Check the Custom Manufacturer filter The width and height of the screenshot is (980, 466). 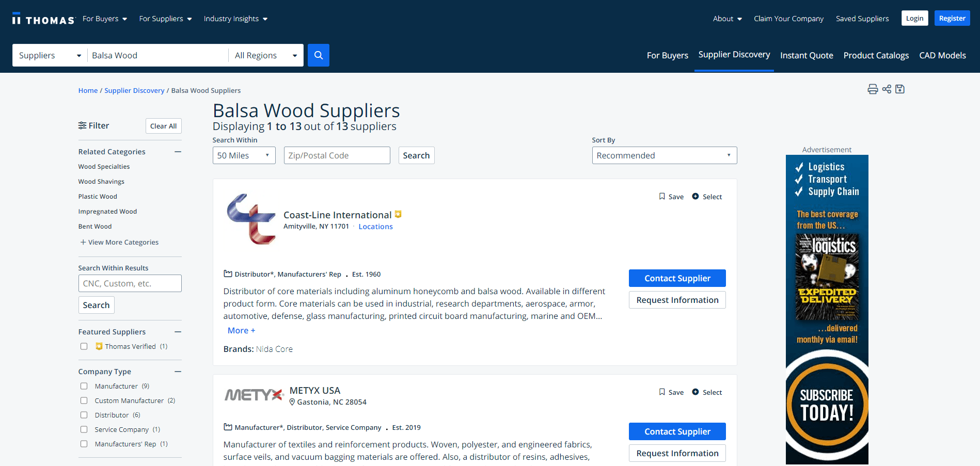[84, 400]
